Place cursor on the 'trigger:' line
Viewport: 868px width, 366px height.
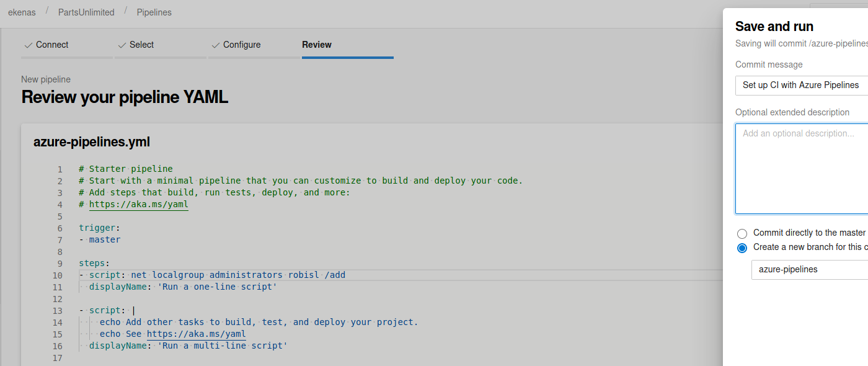(x=100, y=228)
